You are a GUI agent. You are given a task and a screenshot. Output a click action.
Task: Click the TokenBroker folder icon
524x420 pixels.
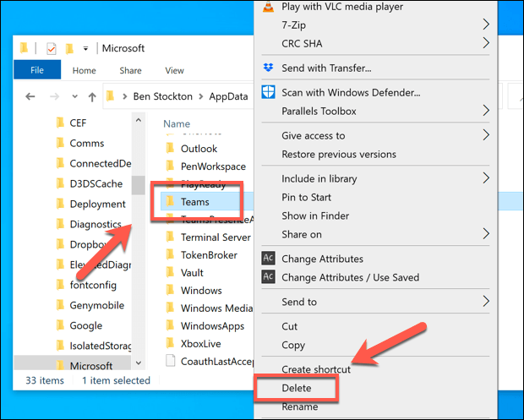click(x=170, y=254)
